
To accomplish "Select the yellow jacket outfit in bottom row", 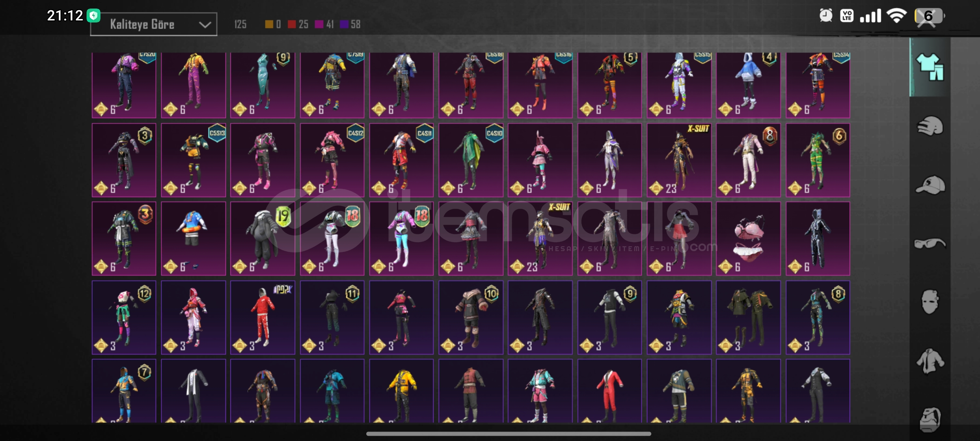I will tap(401, 391).
